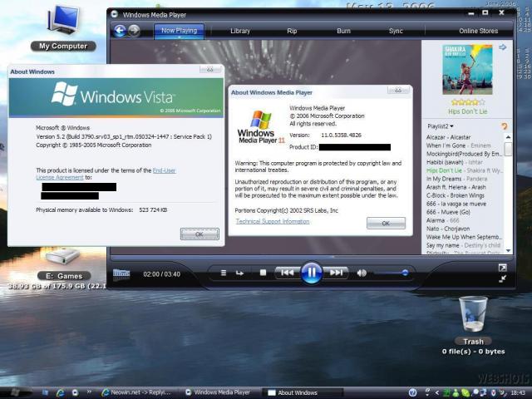This screenshot has width=532, height=399.
Task: Switch Media Player to full screen view
Action: coord(502,268)
